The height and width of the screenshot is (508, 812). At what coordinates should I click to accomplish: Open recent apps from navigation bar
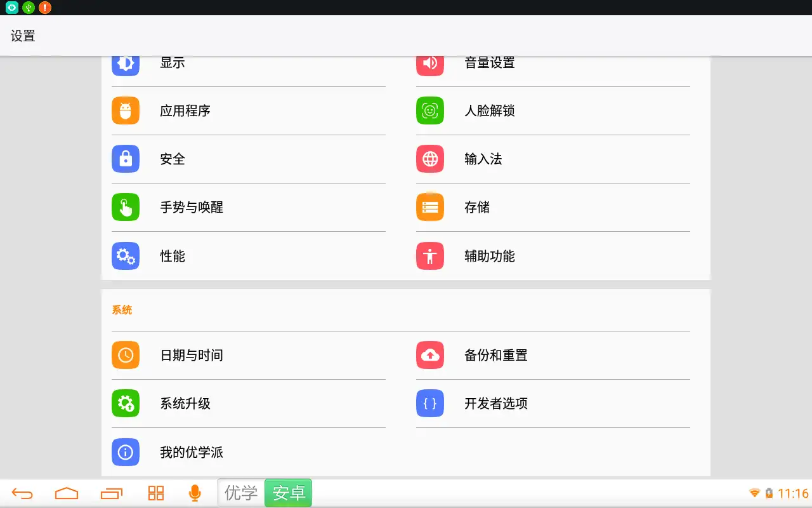coord(112,493)
